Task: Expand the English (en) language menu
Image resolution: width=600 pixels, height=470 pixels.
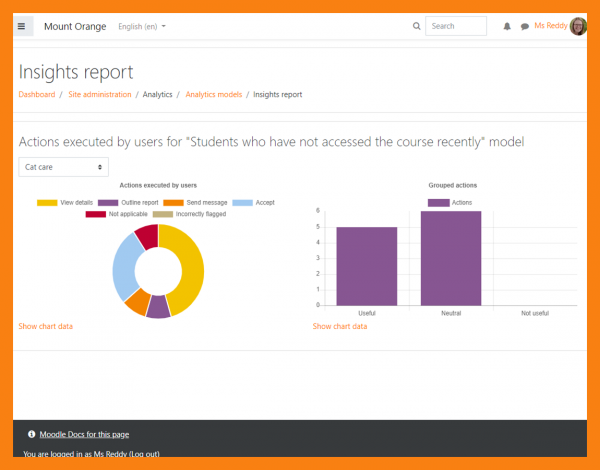Action: [x=142, y=26]
